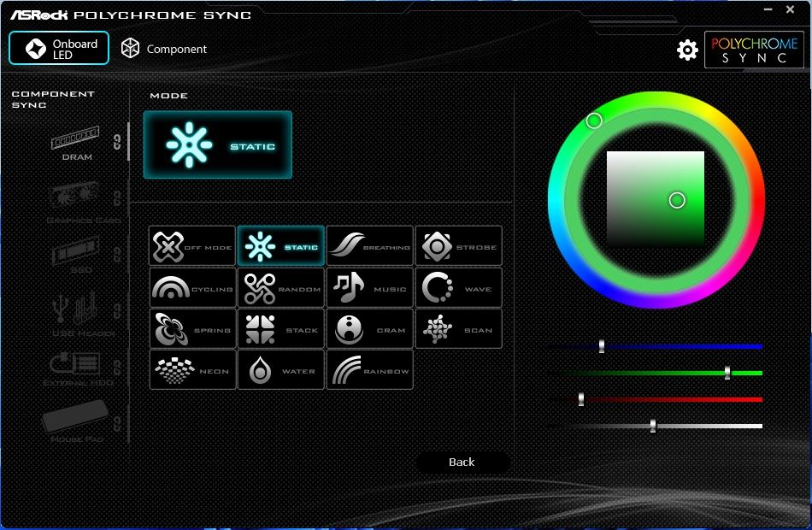Toggle Graphics Card sync link
Screen dimensions: 812x530
118,198
